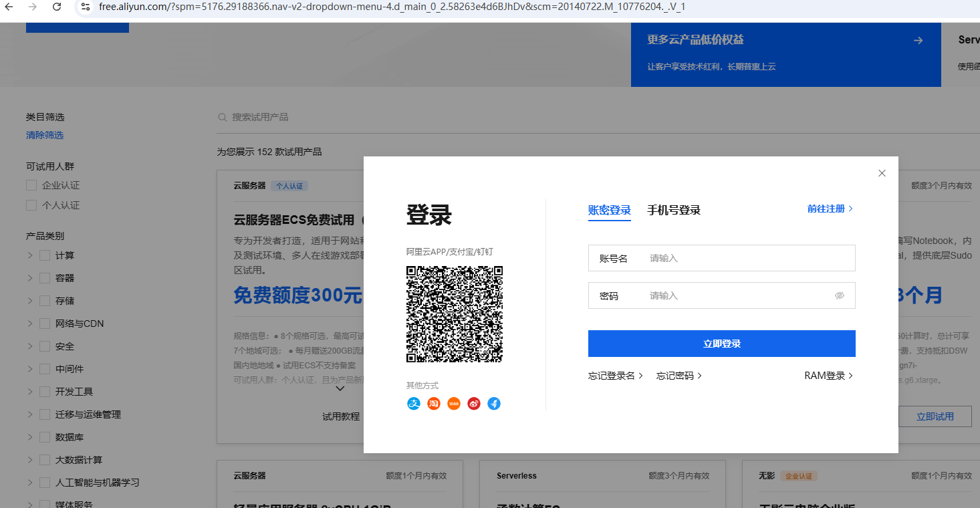
Task: Choose the Taobao login icon
Action: coord(434,404)
